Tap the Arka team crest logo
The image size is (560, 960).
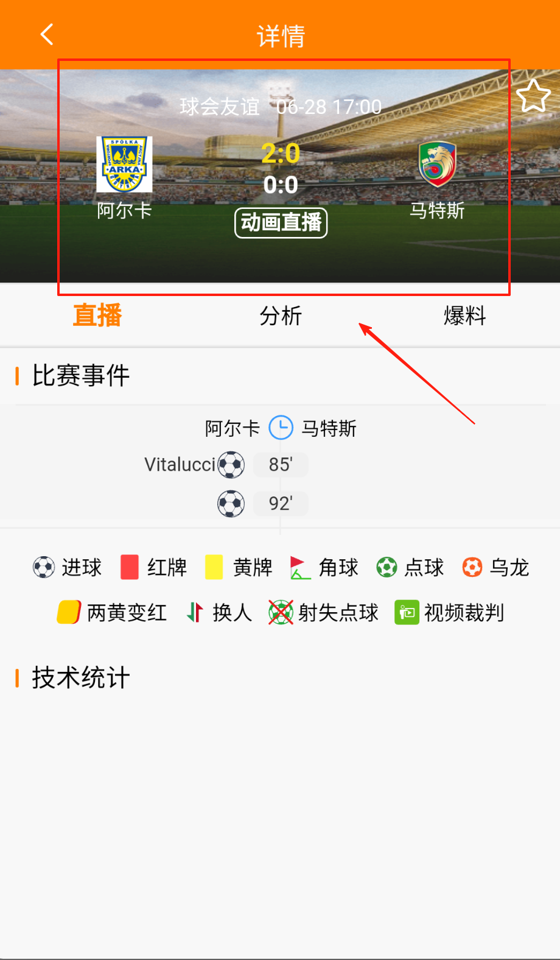coord(124,164)
